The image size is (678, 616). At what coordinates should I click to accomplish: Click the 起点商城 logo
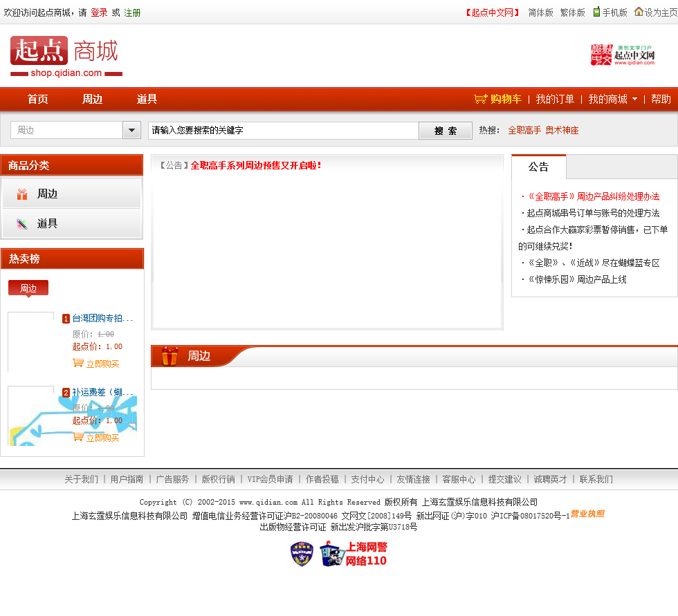pos(66,57)
